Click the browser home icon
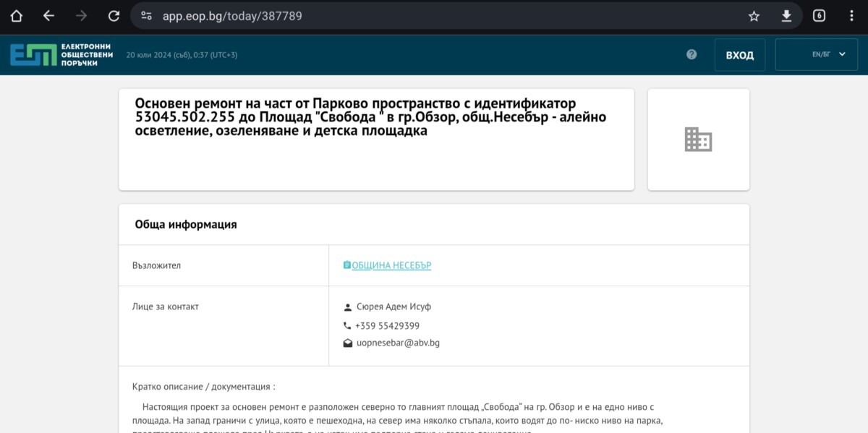The width and height of the screenshot is (868, 433). tap(16, 16)
